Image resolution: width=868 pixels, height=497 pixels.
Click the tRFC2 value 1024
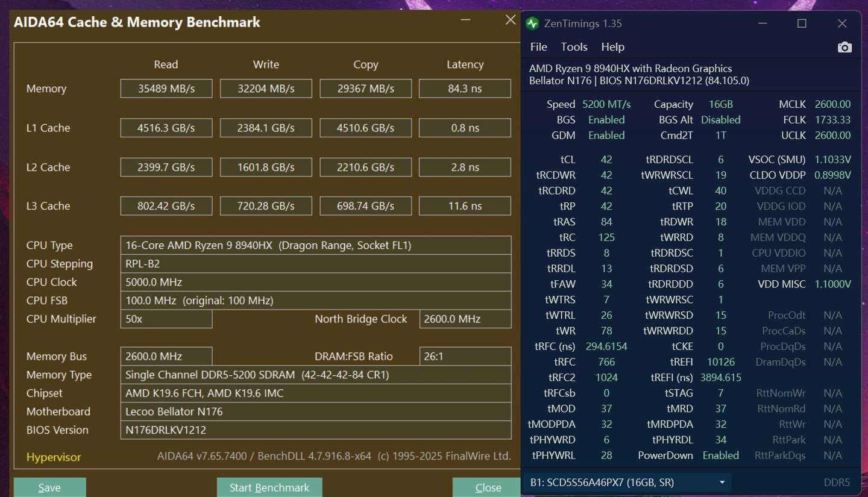coord(606,378)
